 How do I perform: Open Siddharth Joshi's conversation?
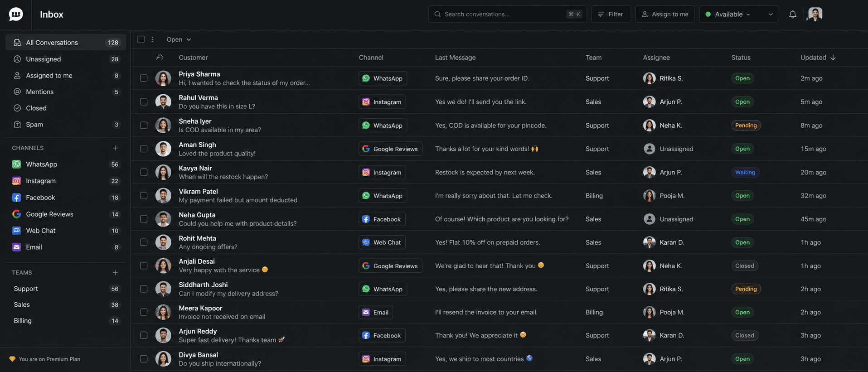[499, 289]
